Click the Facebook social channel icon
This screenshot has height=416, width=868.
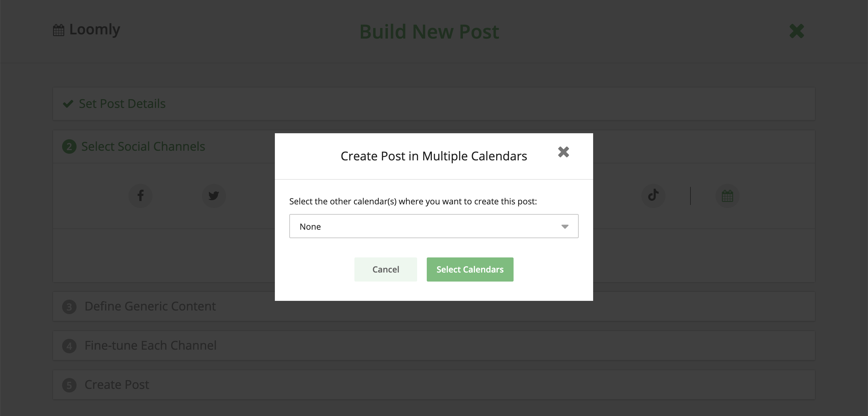pos(141,196)
